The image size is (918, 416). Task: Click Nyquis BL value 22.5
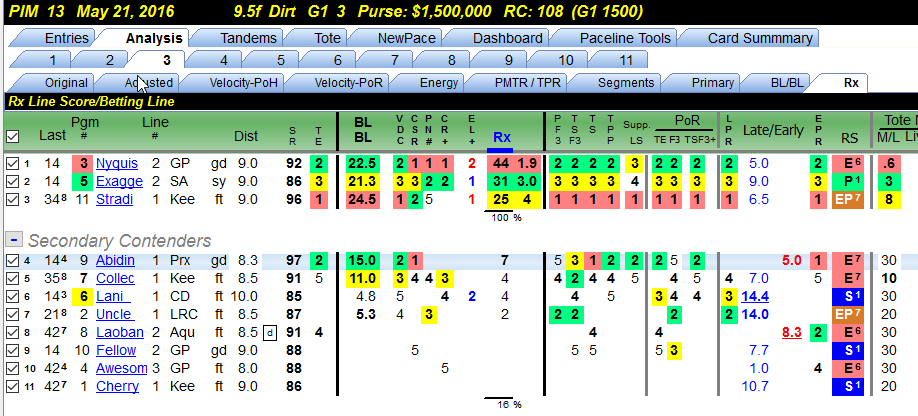coord(363,163)
